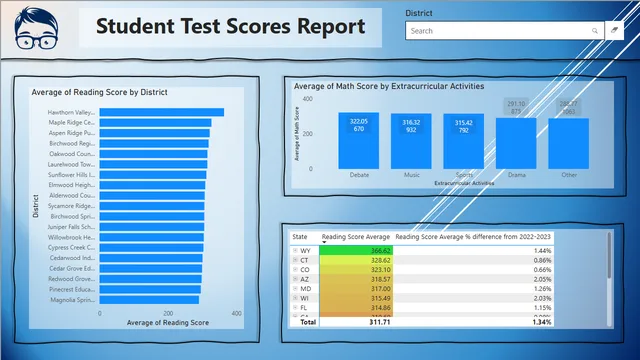Click the 317.00 score cell

tap(356, 289)
